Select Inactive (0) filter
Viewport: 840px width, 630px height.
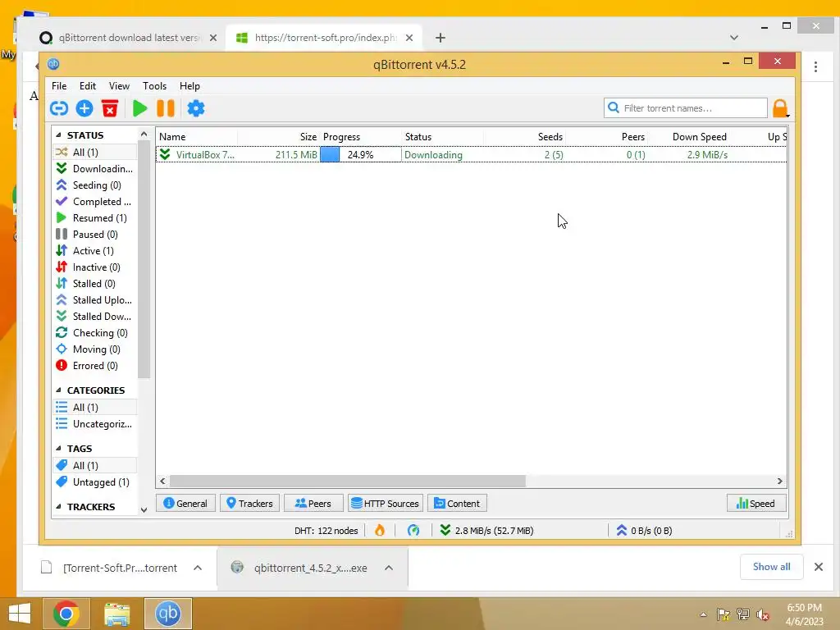(x=95, y=267)
